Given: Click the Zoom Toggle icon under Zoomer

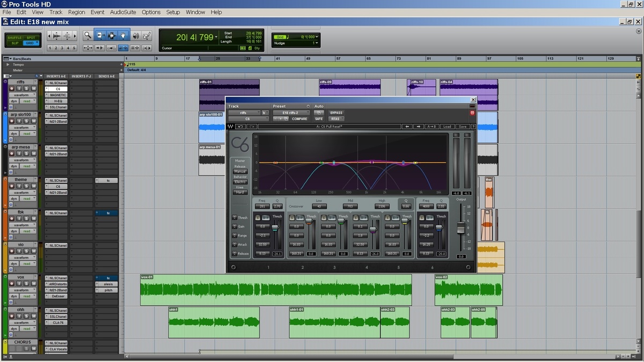Looking at the screenshot, I should coord(87,48).
